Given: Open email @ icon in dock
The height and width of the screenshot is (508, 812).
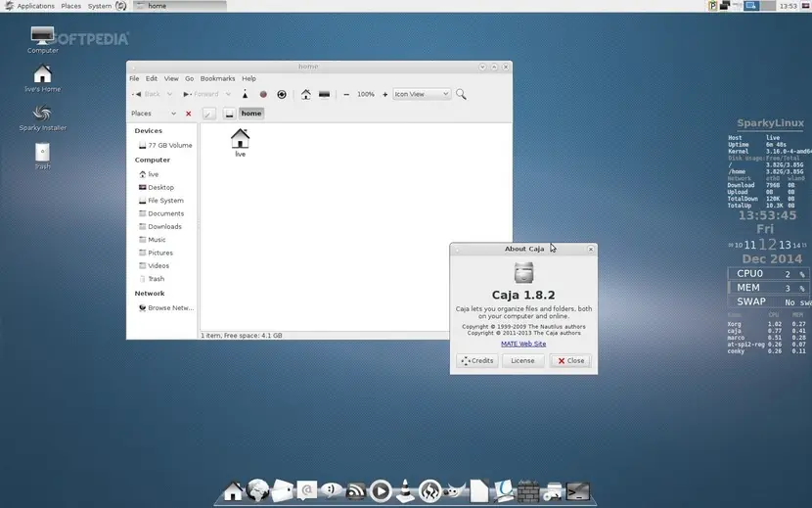Looking at the screenshot, I should [x=306, y=490].
